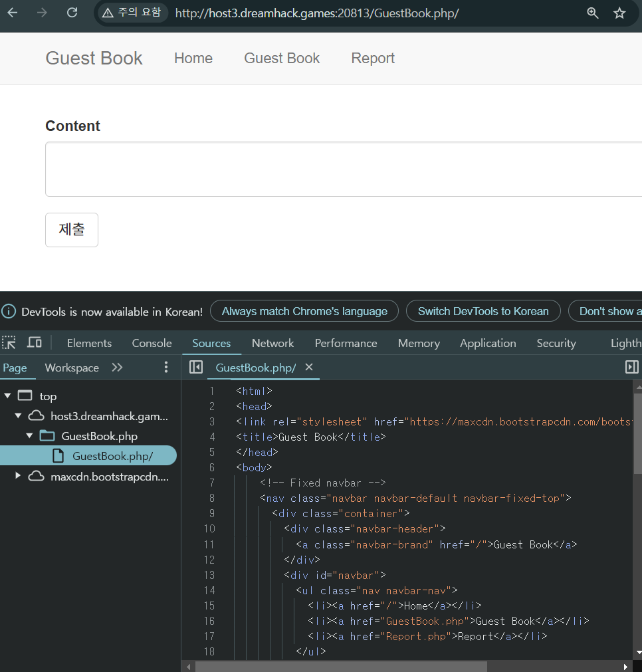Open the Memory tab
This screenshot has width=642, height=672.
click(x=419, y=343)
